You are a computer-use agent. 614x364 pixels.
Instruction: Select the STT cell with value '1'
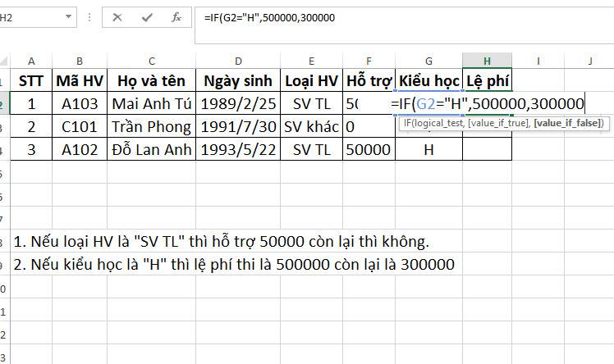coord(31,103)
